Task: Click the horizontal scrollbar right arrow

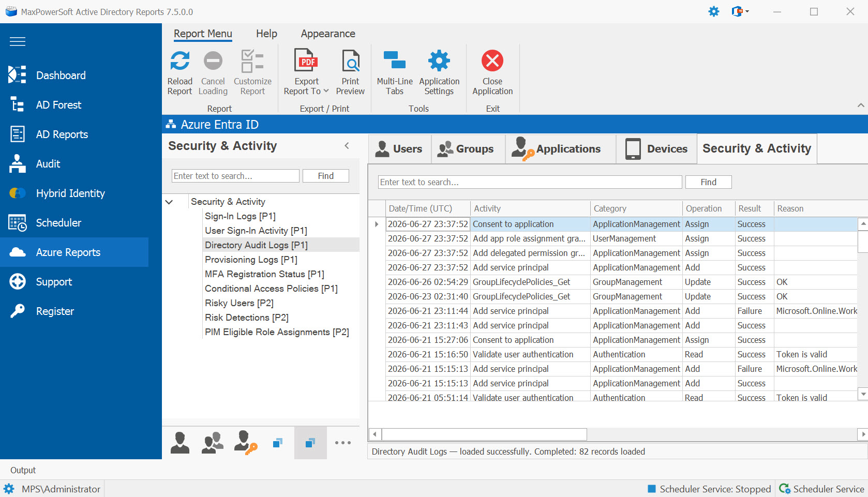Action: coord(863,434)
